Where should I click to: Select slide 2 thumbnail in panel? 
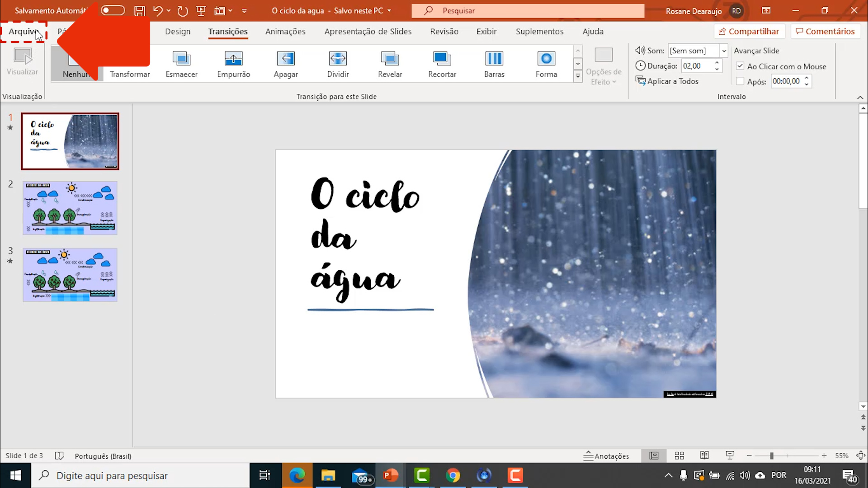pos(70,207)
